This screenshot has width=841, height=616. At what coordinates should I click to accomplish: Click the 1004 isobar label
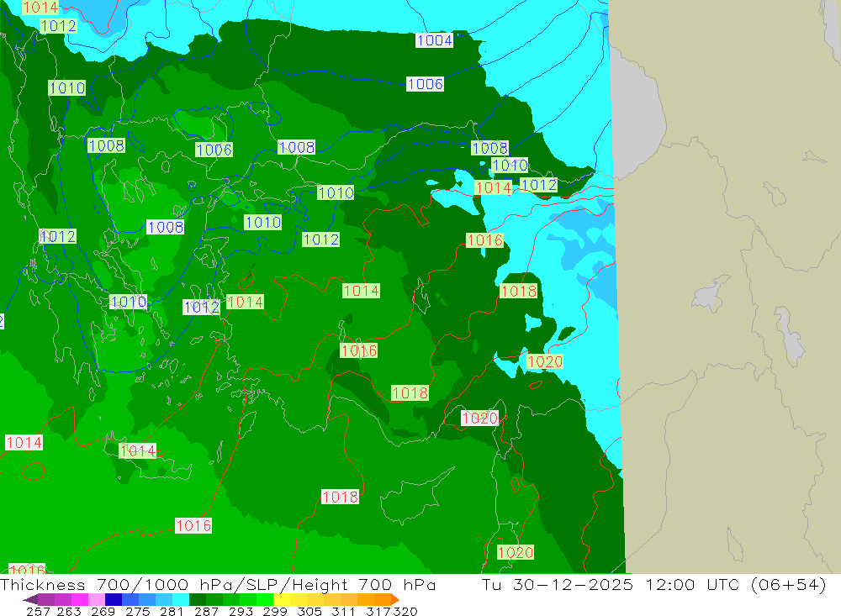tap(435, 40)
